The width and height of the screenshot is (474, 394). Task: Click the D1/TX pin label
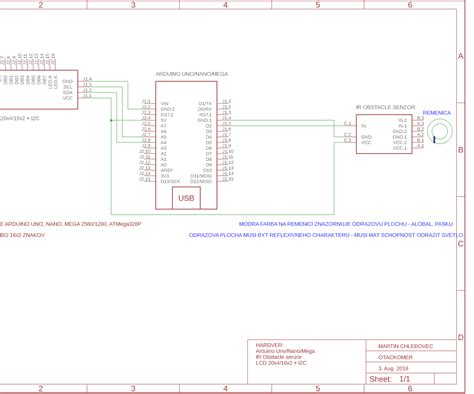pos(205,104)
